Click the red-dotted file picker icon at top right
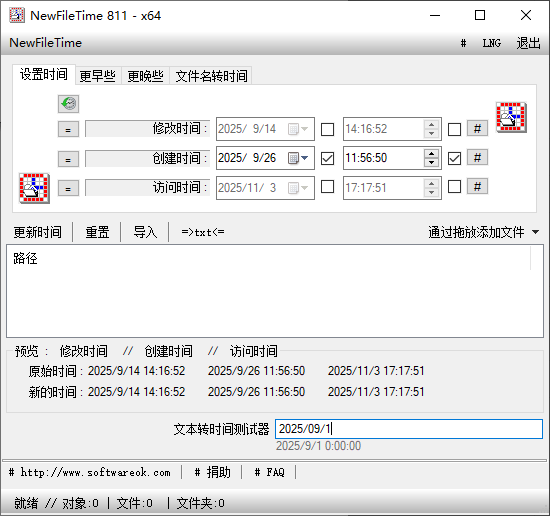Image resolution: width=550 pixels, height=516 pixels. 511,117
